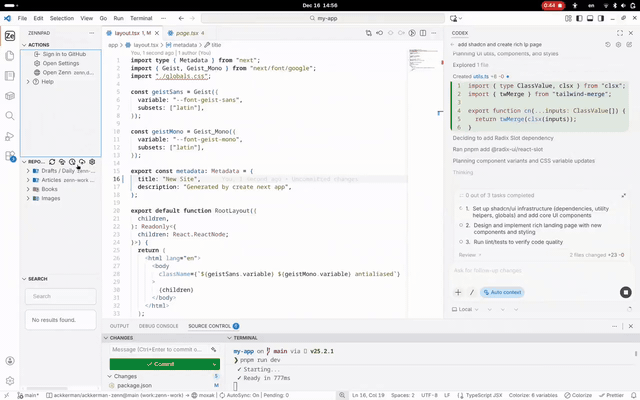Toggle the primary side bar
This screenshot has width=640, height=400.
click(x=579, y=18)
